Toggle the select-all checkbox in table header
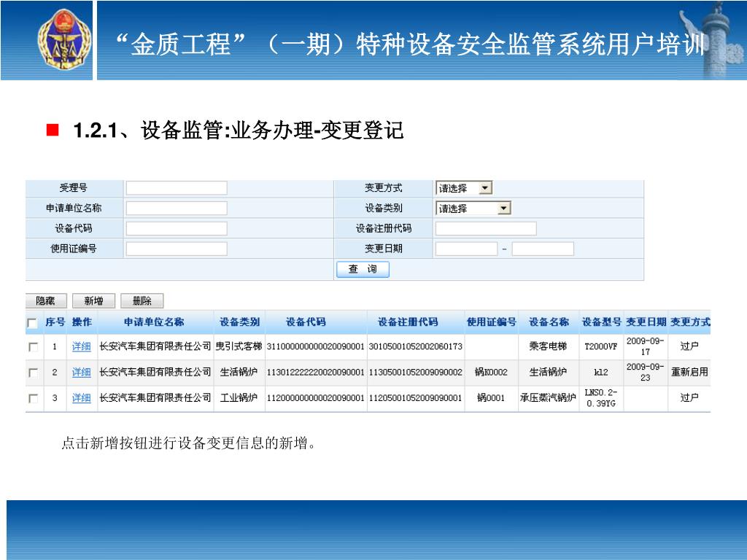747x560 pixels. (32, 323)
